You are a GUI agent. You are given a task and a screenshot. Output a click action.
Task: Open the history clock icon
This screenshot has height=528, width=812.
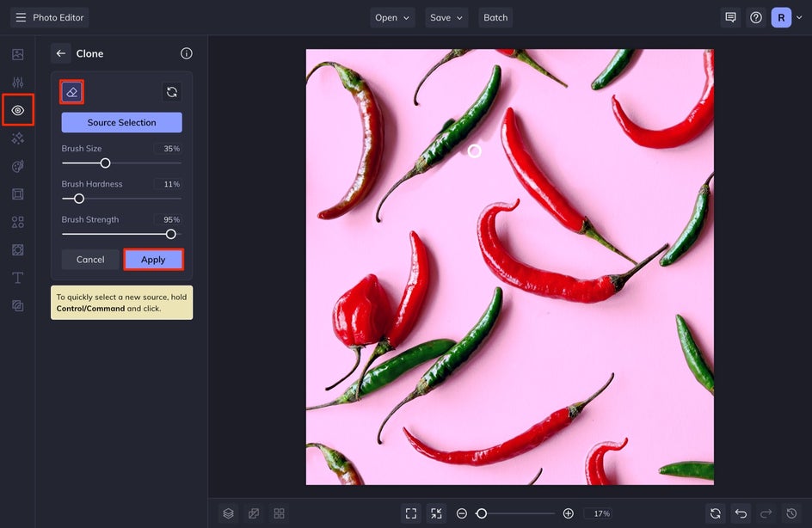(792, 513)
